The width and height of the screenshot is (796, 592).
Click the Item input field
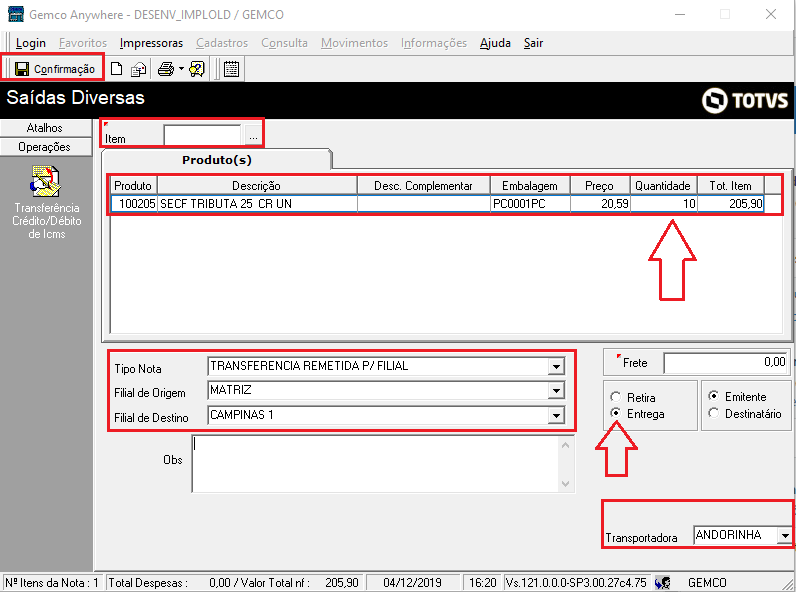(x=203, y=136)
